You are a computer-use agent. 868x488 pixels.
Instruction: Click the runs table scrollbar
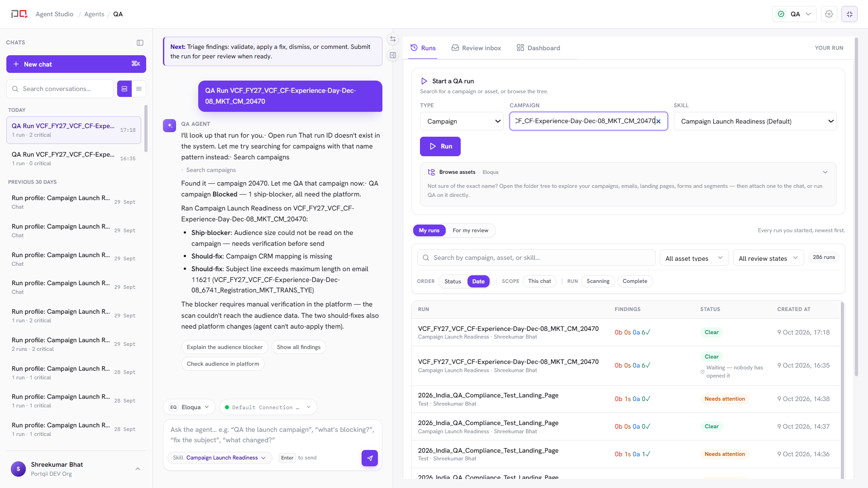coord(842,390)
